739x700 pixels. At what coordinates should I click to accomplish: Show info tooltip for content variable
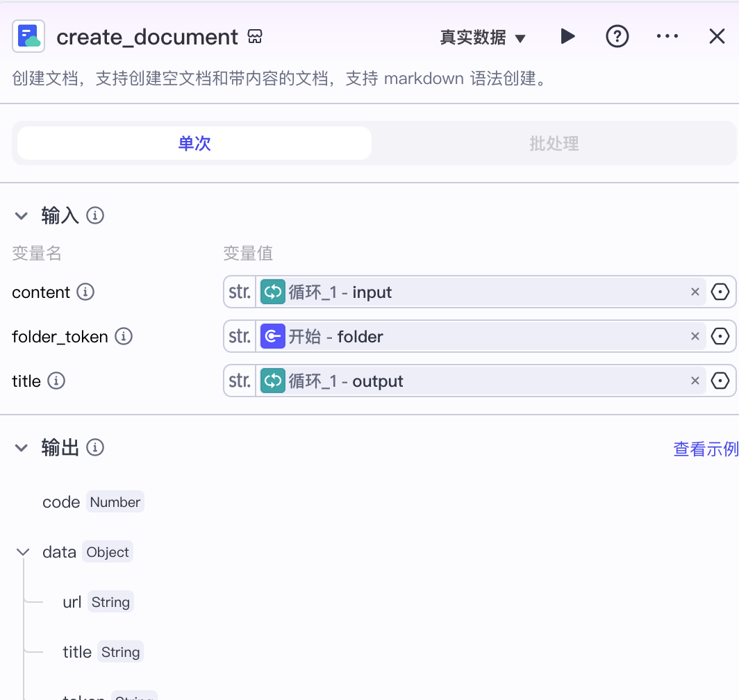(x=85, y=292)
